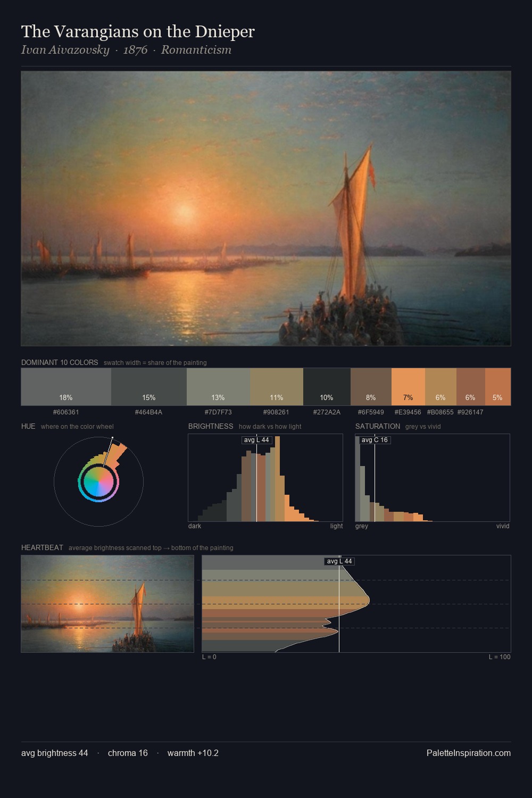Click the title The Varangians on the Dnieper

tap(138, 31)
